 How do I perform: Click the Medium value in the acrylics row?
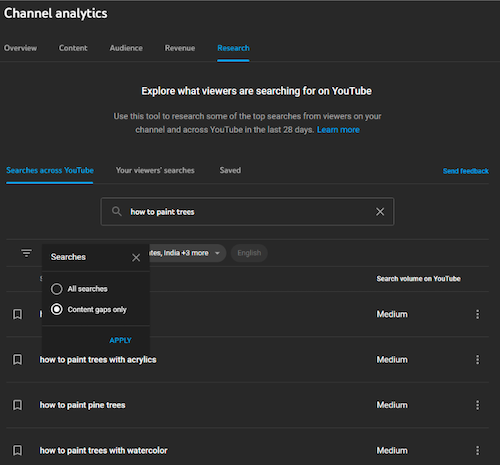coord(392,359)
